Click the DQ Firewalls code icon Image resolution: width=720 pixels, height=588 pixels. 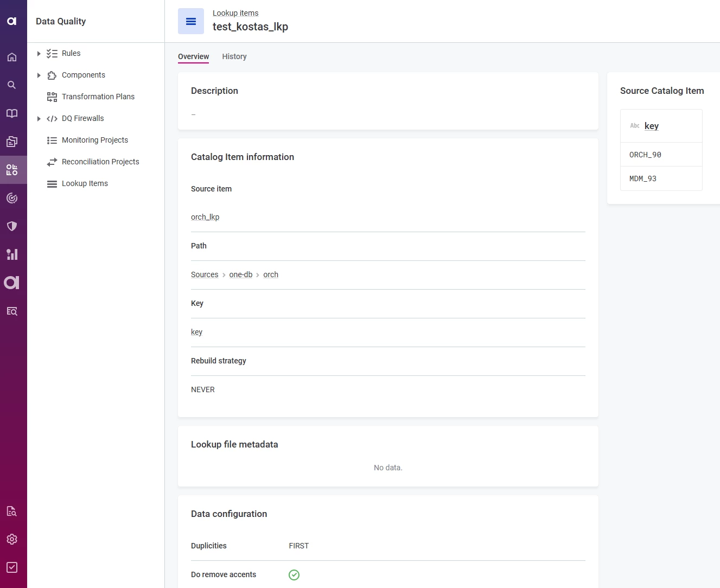[x=52, y=118]
